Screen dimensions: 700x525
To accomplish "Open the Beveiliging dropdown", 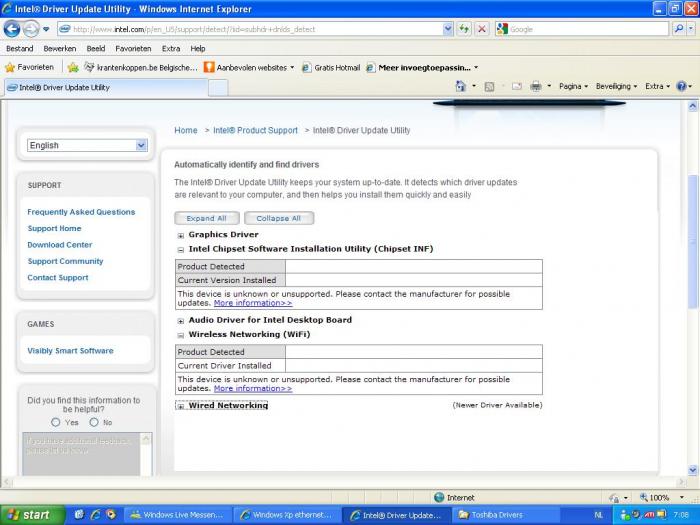I will (x=616, y=86).
